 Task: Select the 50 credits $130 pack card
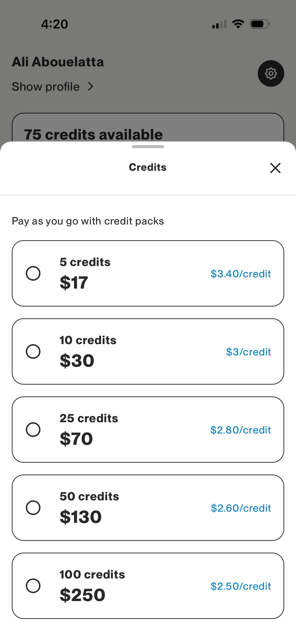pyautogui.click(x=148, y=507)
